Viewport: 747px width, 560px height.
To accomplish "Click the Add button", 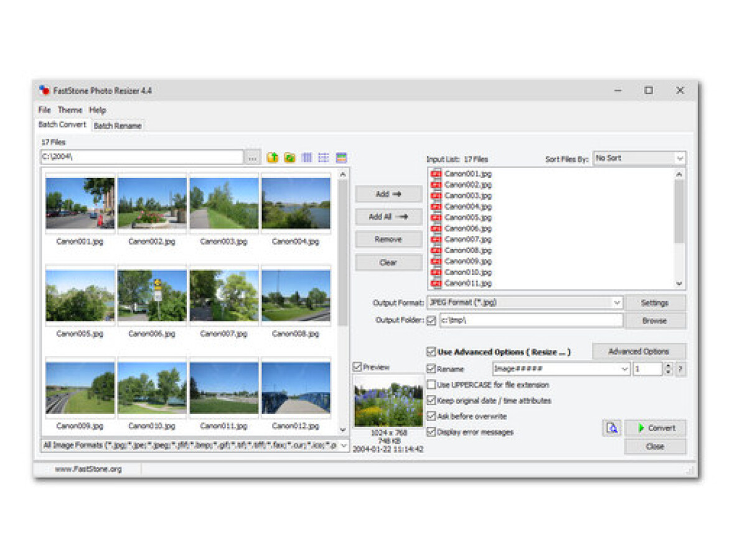I will [x=388, y=194].
